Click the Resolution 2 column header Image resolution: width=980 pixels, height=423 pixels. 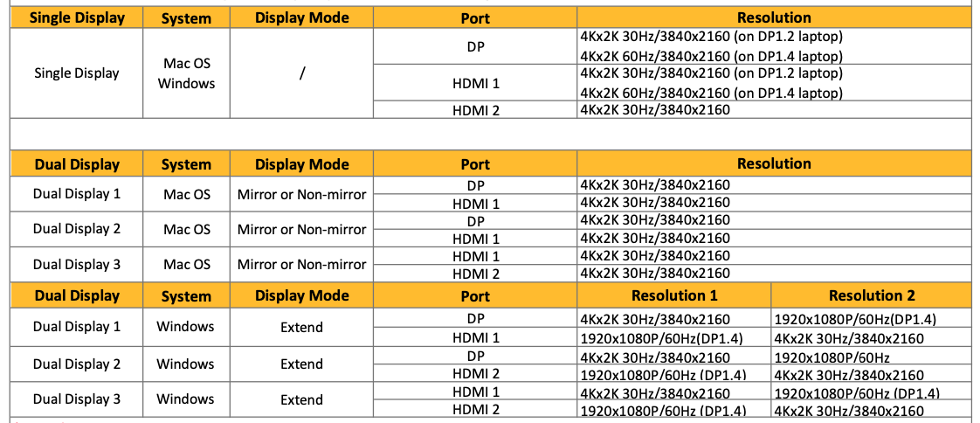point(871,295)
